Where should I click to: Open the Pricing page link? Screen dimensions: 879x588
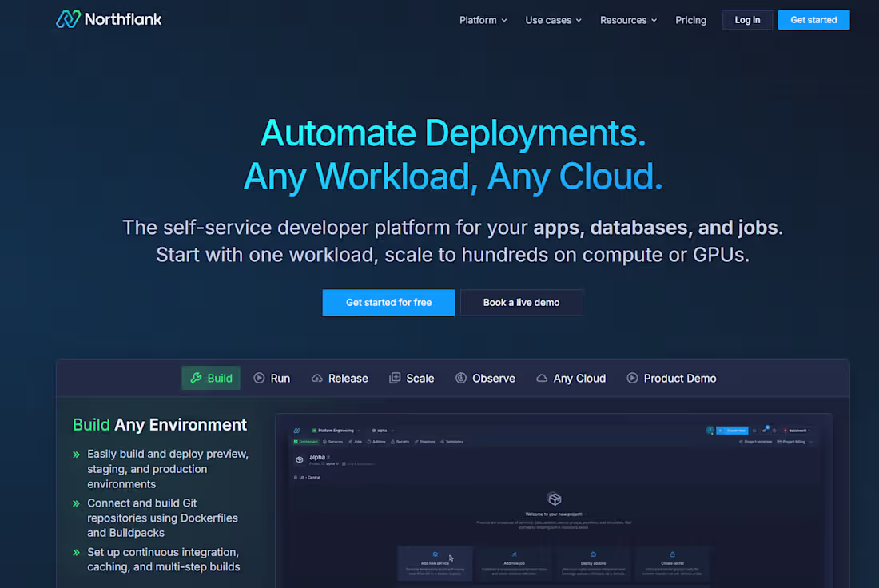690,20
